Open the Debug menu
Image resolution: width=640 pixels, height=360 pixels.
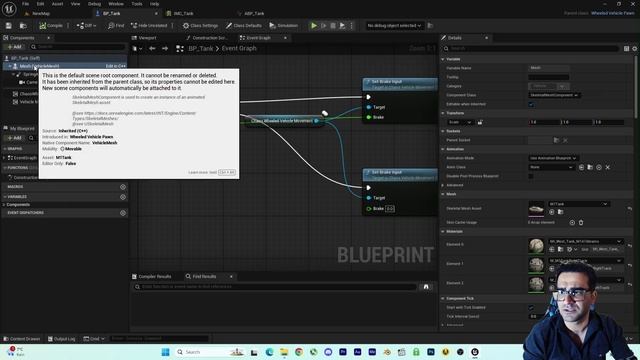(x=94, y=4)
